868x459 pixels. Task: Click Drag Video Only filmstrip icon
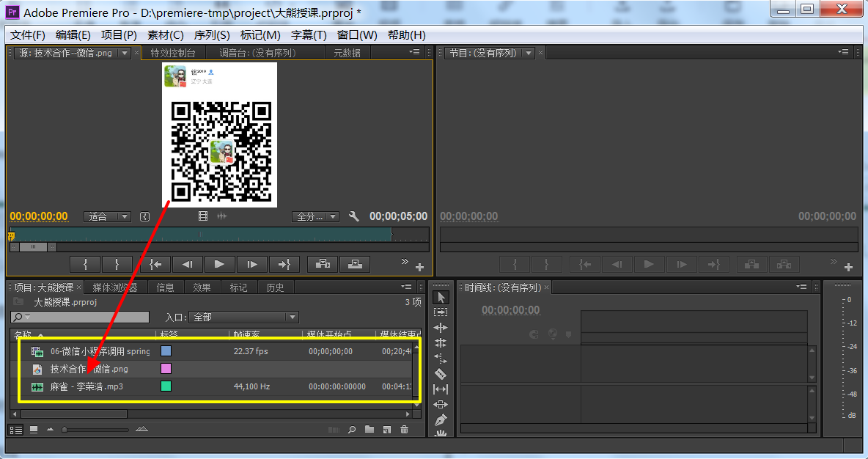(x=203, y=216)
